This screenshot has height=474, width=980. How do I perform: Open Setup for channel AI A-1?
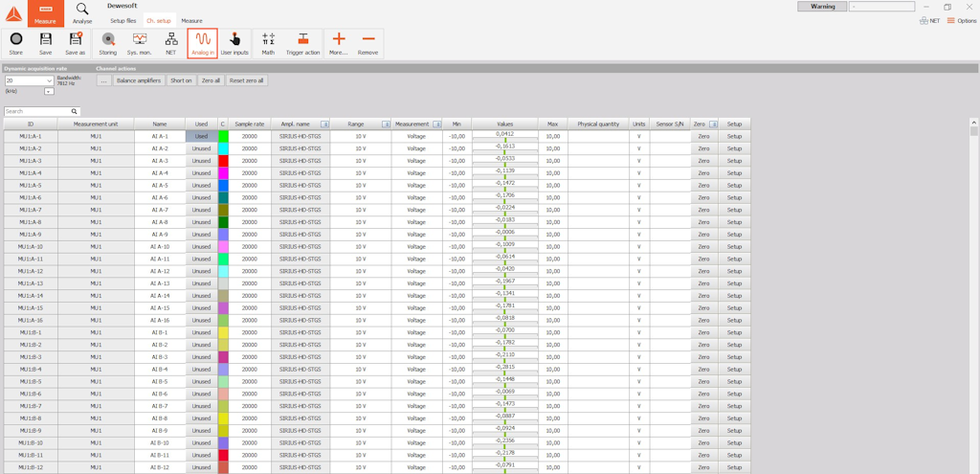[734, 136]
